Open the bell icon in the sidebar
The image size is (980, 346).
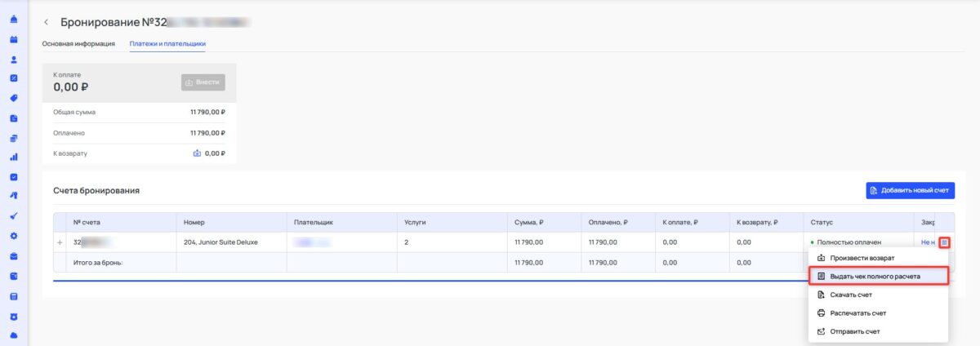(x=14, y=19)
